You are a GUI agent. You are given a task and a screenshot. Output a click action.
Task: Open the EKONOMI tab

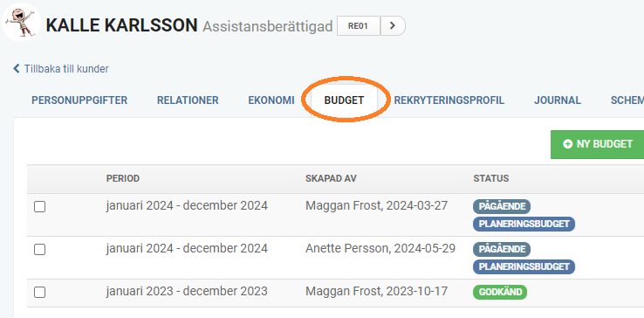click(x=271, y=100)
